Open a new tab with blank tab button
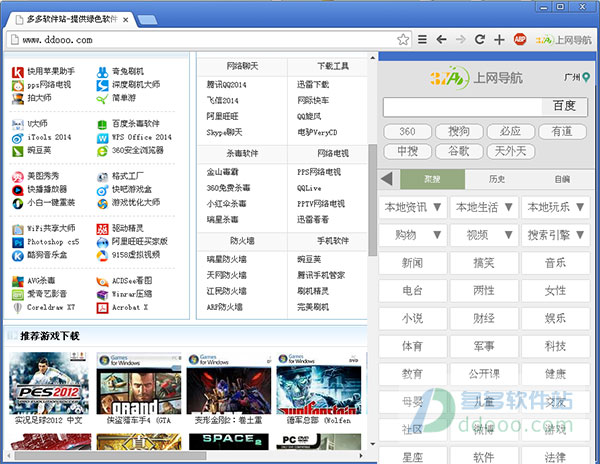 click(x=147, y=20)
